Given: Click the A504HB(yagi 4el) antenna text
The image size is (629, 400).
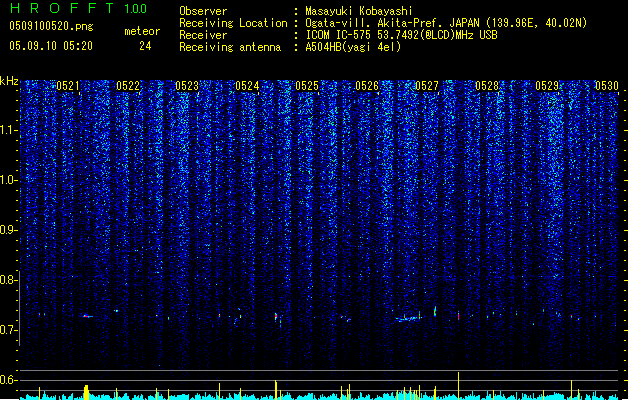Looking at the screenshot, I should pos(353,47).
